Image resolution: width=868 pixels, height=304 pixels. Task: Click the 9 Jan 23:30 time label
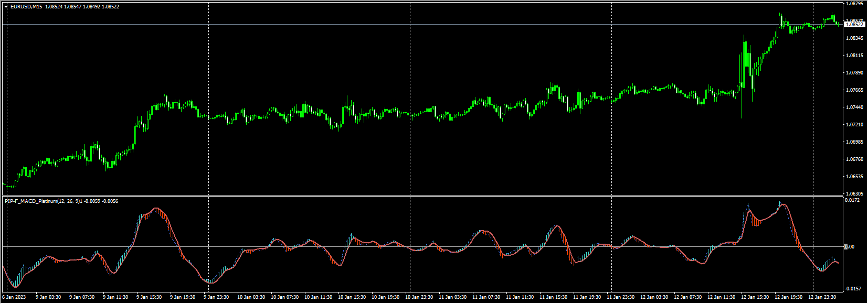click(216, 297)
